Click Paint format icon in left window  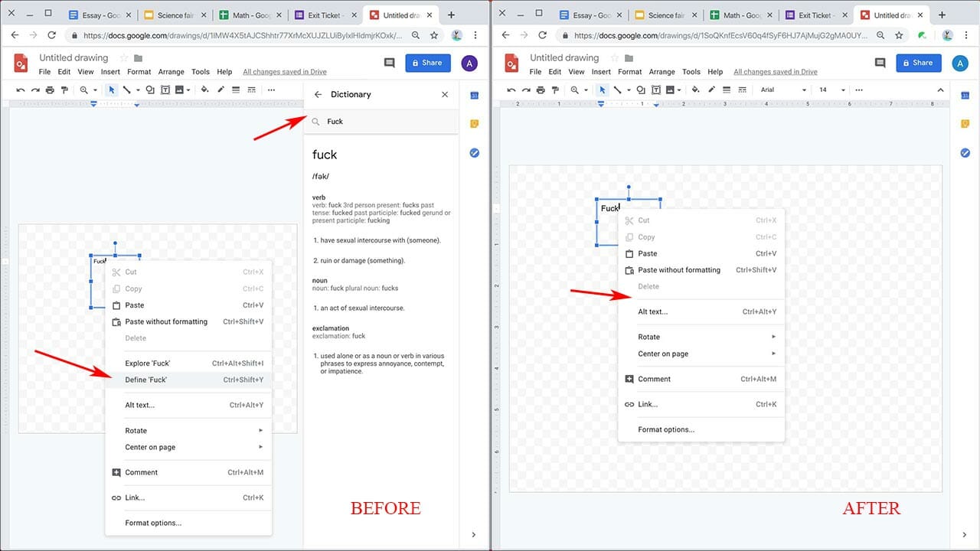click(64, 90)
